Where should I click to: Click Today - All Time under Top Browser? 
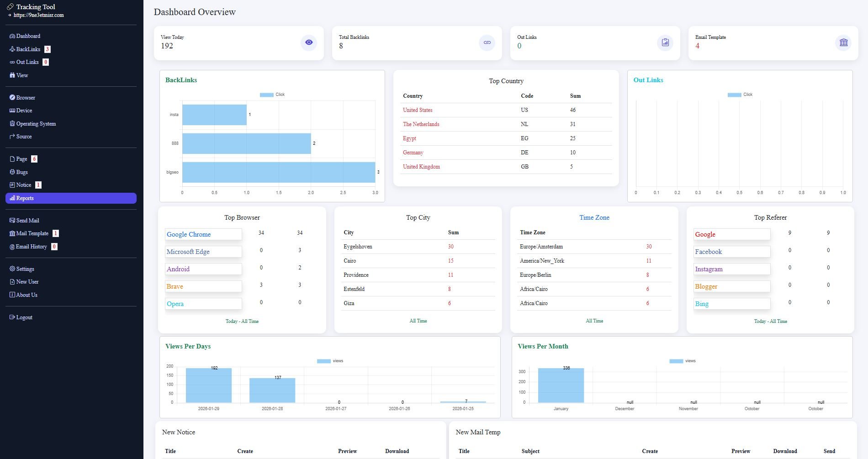242,322
